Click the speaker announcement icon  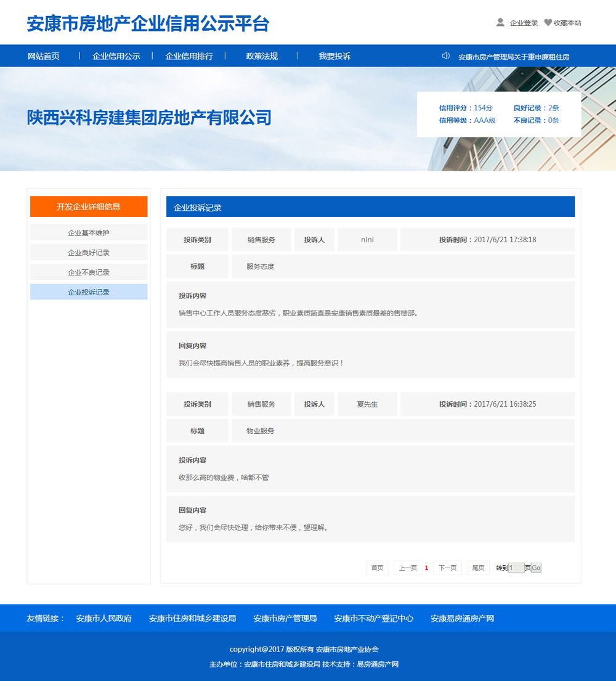446,56
